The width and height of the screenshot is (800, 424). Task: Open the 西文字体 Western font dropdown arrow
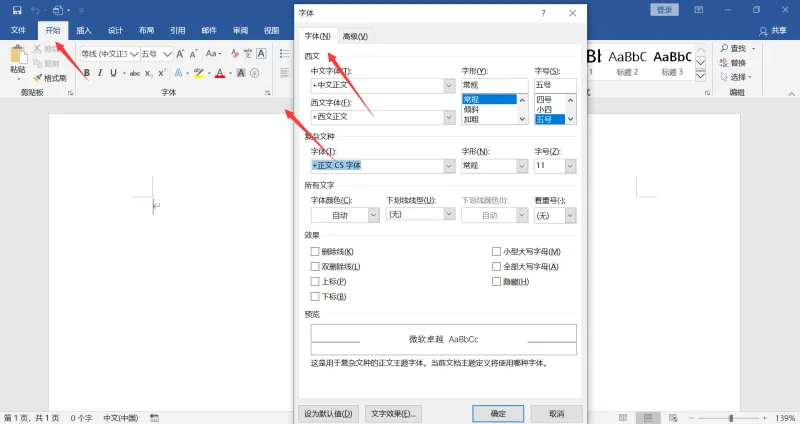pyautogui.click(x=449, y=117)
